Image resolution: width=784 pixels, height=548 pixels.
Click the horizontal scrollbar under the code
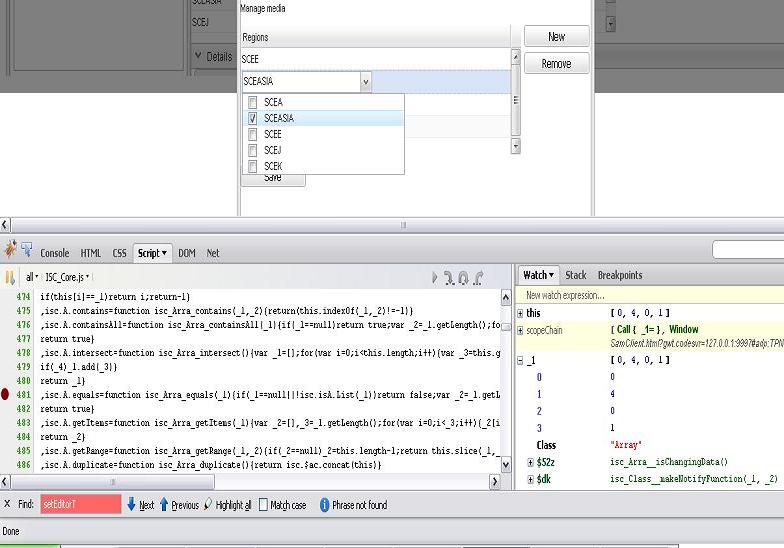pyautogui.click(x=250, y=482)
